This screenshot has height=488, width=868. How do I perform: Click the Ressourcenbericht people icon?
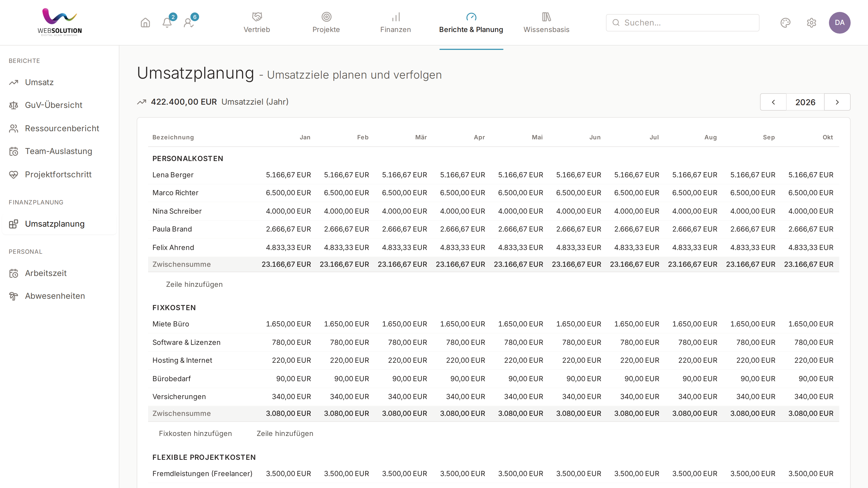14,128
